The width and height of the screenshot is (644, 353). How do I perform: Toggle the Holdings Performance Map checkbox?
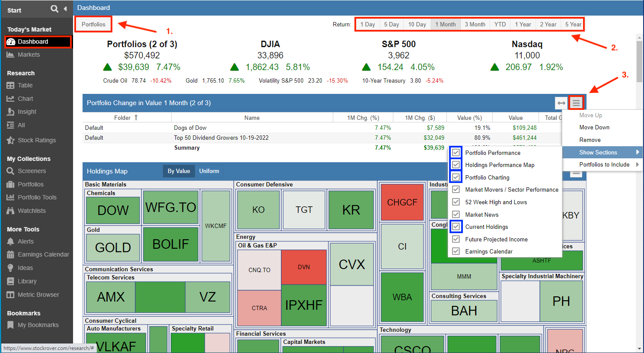[456, 165]
